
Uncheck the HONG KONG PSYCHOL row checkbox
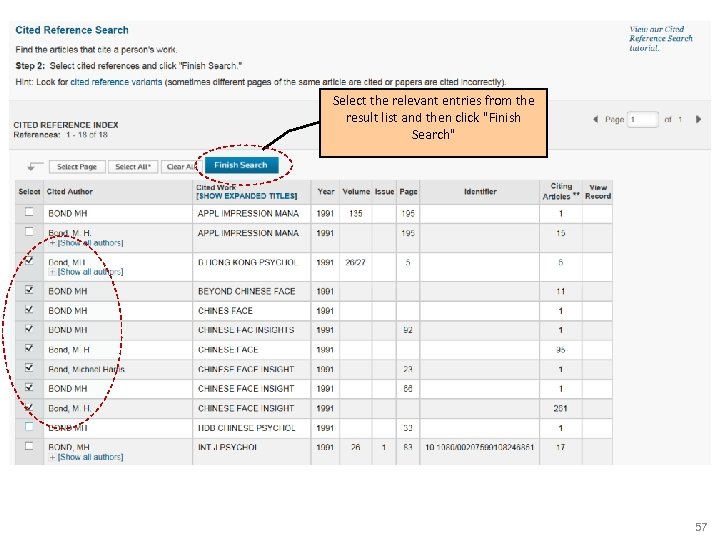pos(29,260)
